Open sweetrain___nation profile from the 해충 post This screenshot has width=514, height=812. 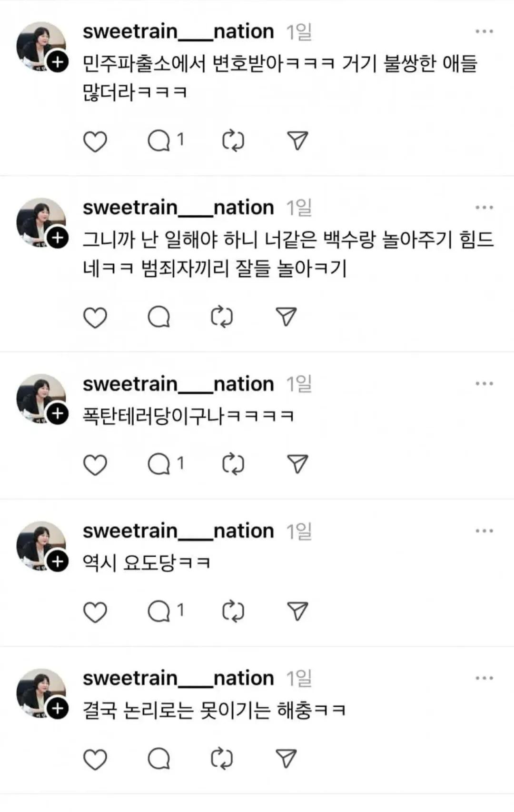pos(178,678)
